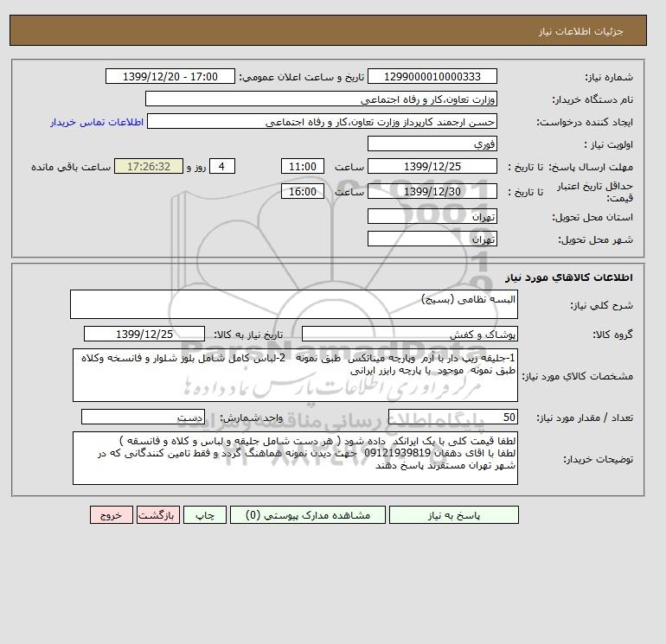The height and width of the screenshot is (644, 666).
Task: Click the تعداد / مقدار مورد نیاز label
Action: 585,418
